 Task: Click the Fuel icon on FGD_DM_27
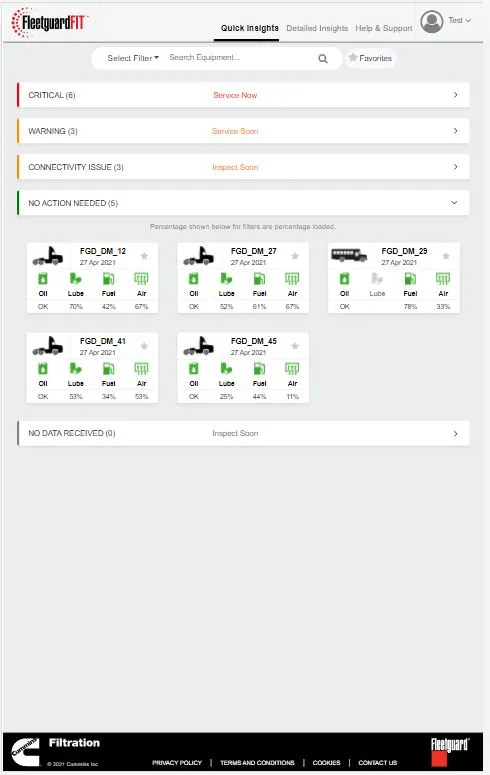click(x=259, y=279)
